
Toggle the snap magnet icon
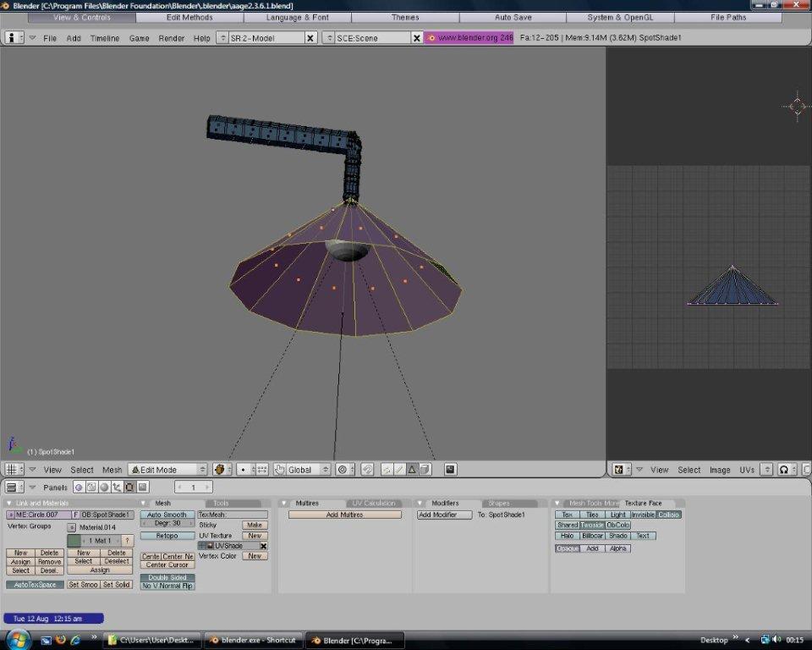pyautogui.click(x=367, y=470)
